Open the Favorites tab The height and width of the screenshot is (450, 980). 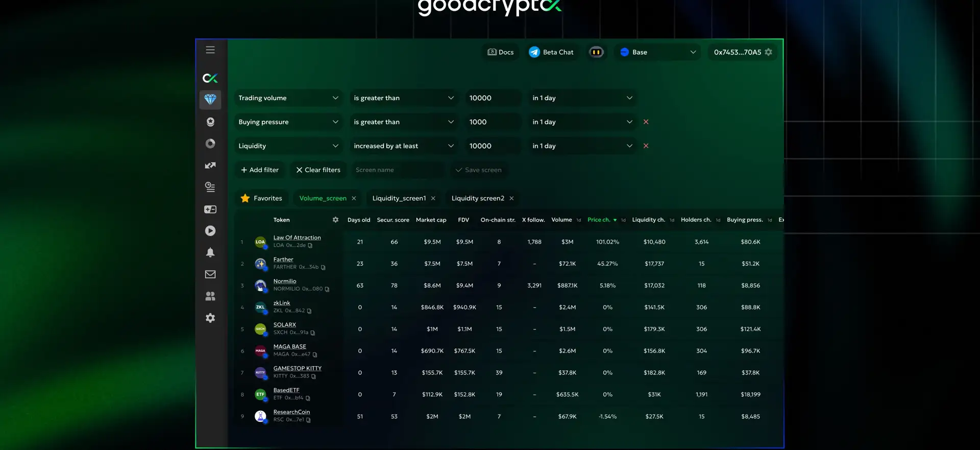261,198
